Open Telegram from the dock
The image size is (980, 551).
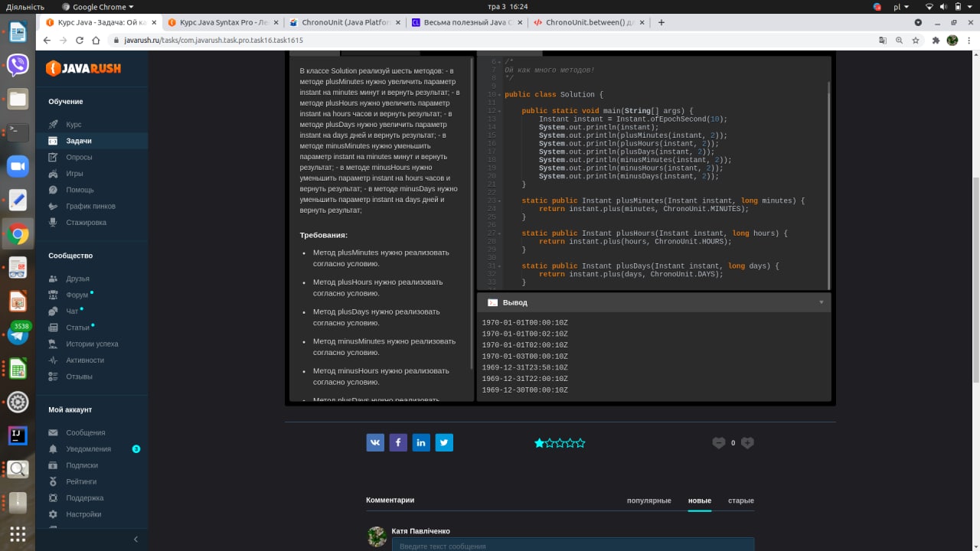[x=18, y=334]
